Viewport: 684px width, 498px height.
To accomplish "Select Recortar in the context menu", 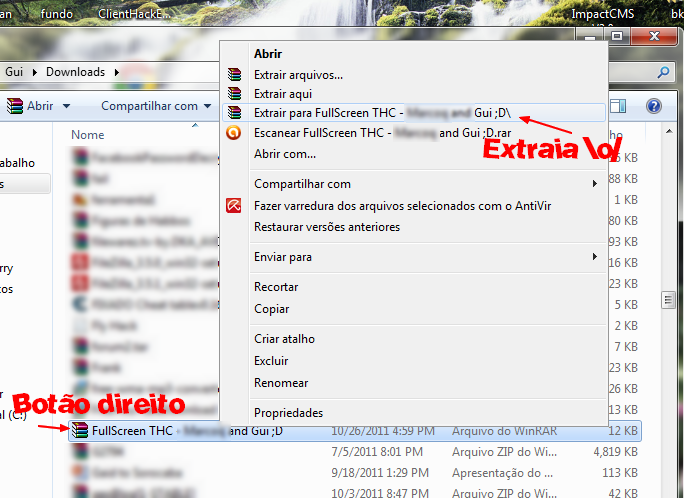I will [x=276, y=287].
